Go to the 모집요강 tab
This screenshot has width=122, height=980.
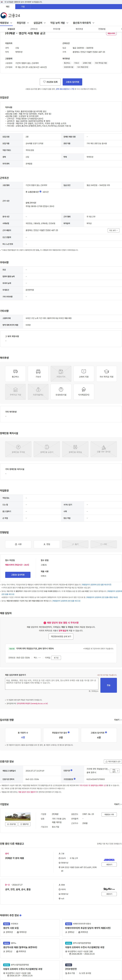11,29
